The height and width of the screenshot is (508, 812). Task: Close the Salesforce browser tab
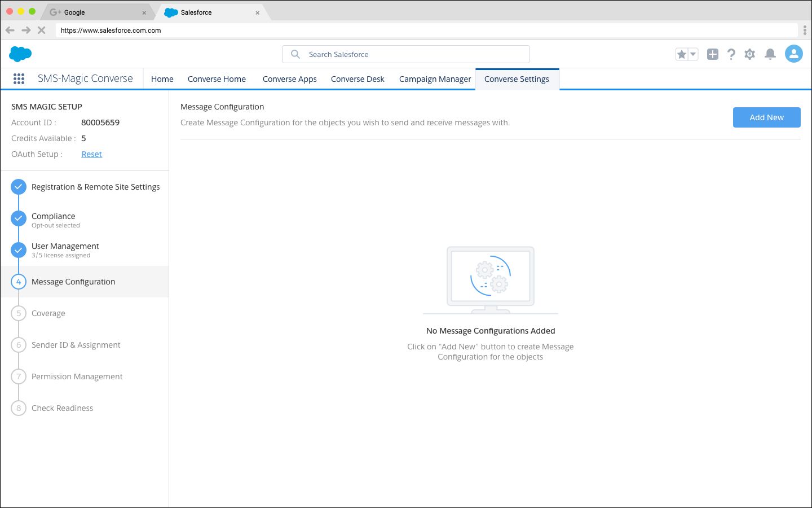coord(258,12)
